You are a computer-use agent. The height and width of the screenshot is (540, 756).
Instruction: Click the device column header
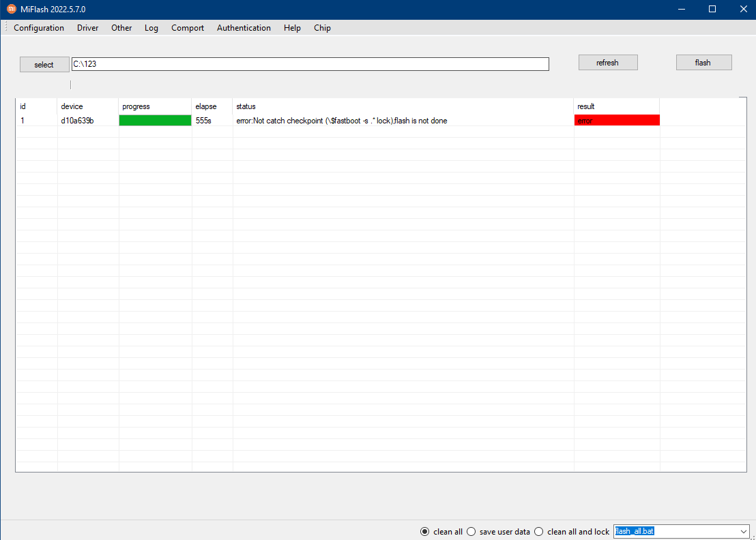point(88,106)
